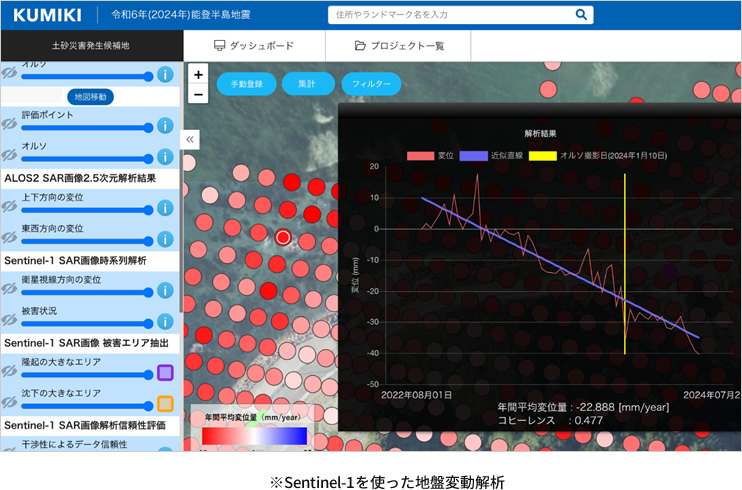Toggle the 近似直線 legend entry in chart

click(491, 156)
